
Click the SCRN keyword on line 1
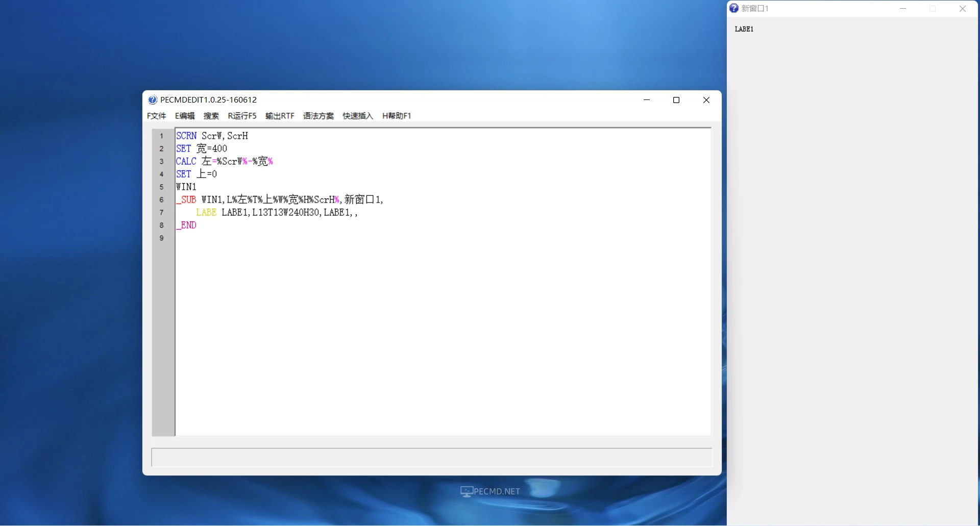coord(186,136)
